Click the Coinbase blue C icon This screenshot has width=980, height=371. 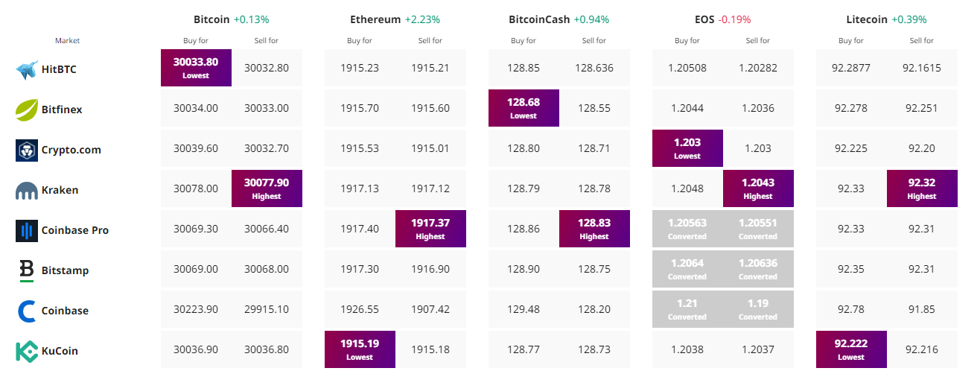tap(27, 311)
